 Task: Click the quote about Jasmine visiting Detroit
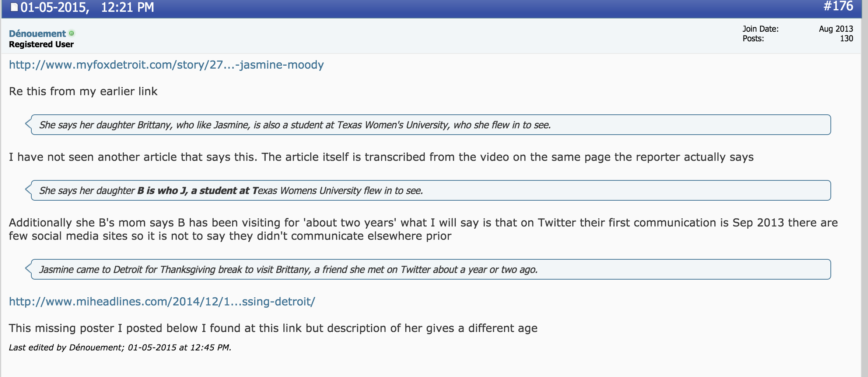pyautogui.click(x=288, y=270)
